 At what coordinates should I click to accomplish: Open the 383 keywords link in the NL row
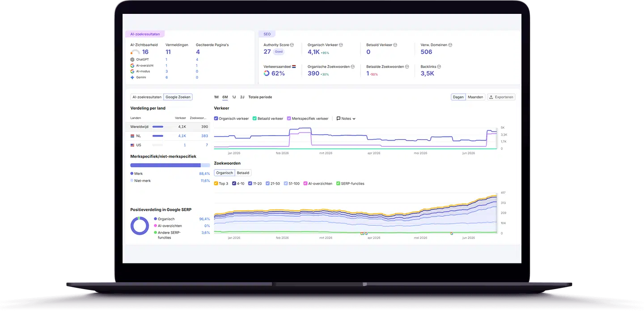pyautogui.click(x=204, y=136)
